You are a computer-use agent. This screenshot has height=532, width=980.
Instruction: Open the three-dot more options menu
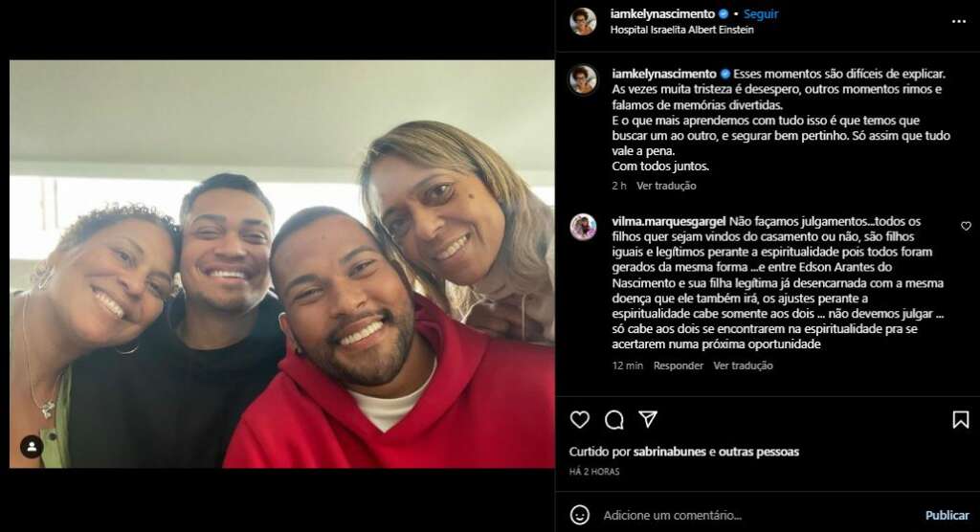click(959, 21)
